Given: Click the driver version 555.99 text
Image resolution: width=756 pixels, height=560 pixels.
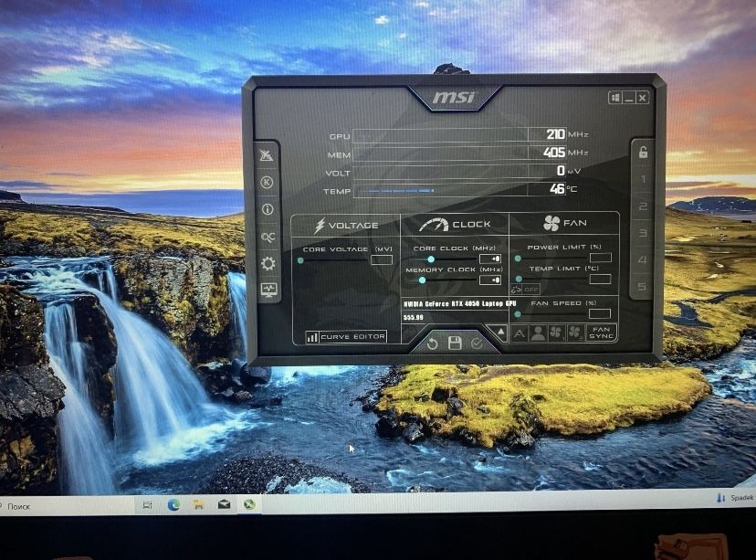Looking at the screenshot, I should pyautogui.click(x=414, y=317).
